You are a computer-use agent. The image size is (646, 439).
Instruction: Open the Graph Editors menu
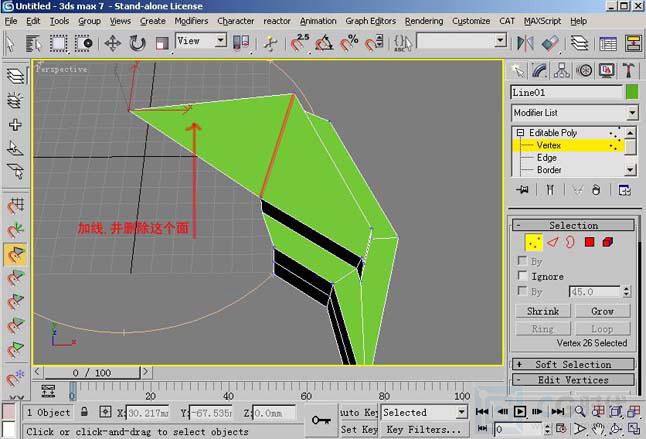370,21
